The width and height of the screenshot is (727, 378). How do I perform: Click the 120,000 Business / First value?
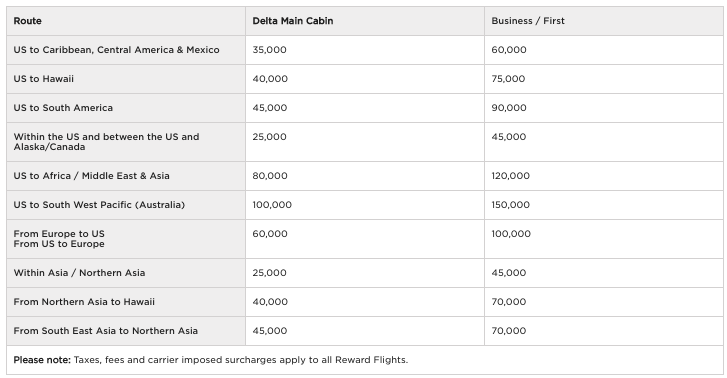(x=510, y=176)
